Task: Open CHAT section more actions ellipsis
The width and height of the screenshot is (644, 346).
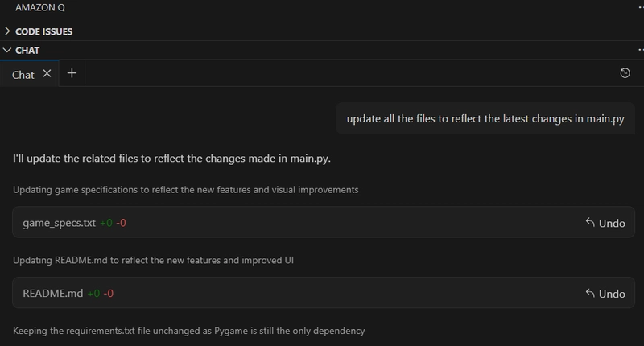Action: pos(641,50)
